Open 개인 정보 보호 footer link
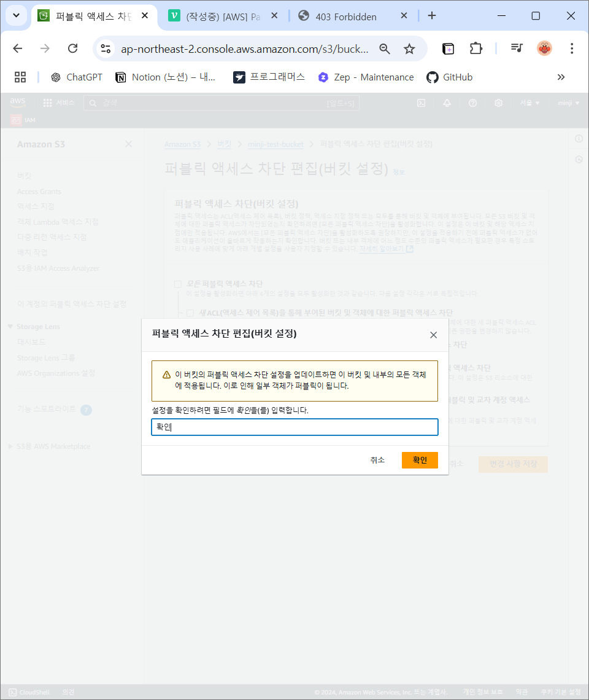 (x=483, y=692)
